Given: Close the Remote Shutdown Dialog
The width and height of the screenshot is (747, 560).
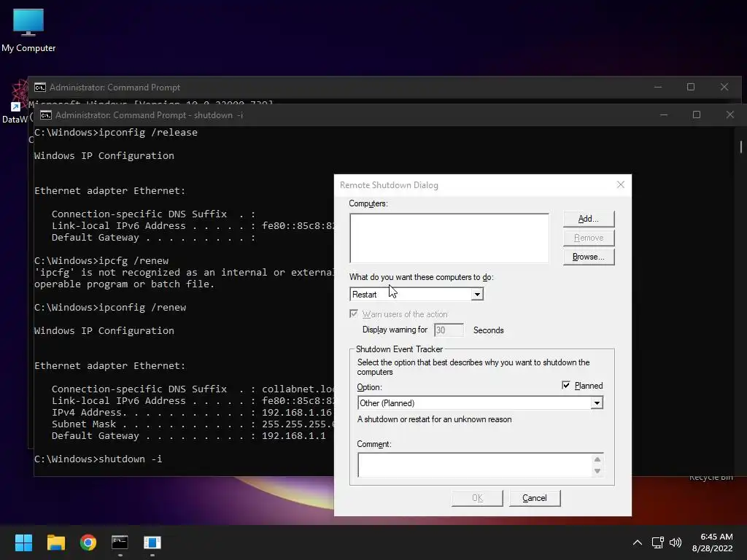Looking at the screenshot, I should [x=620, y=184].
